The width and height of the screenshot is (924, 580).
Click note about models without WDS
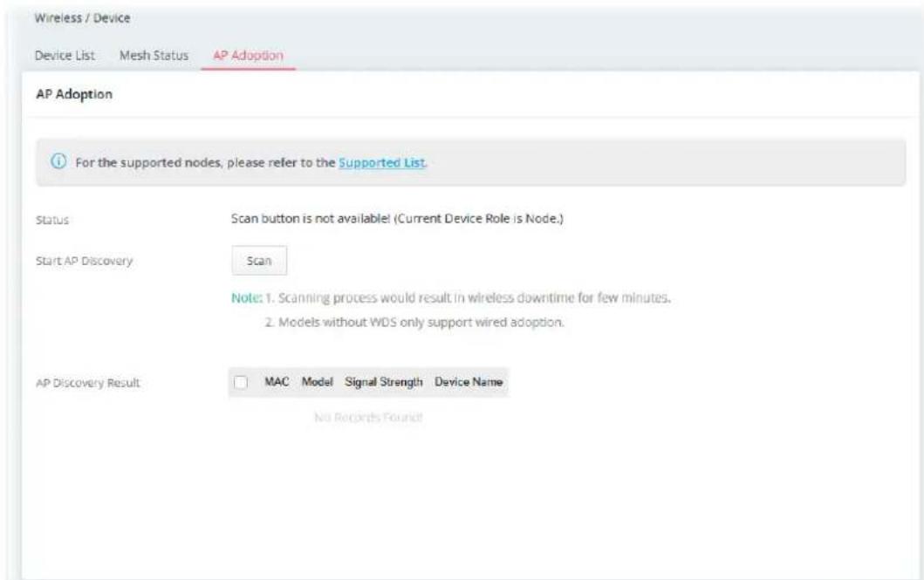coord(414,322)
